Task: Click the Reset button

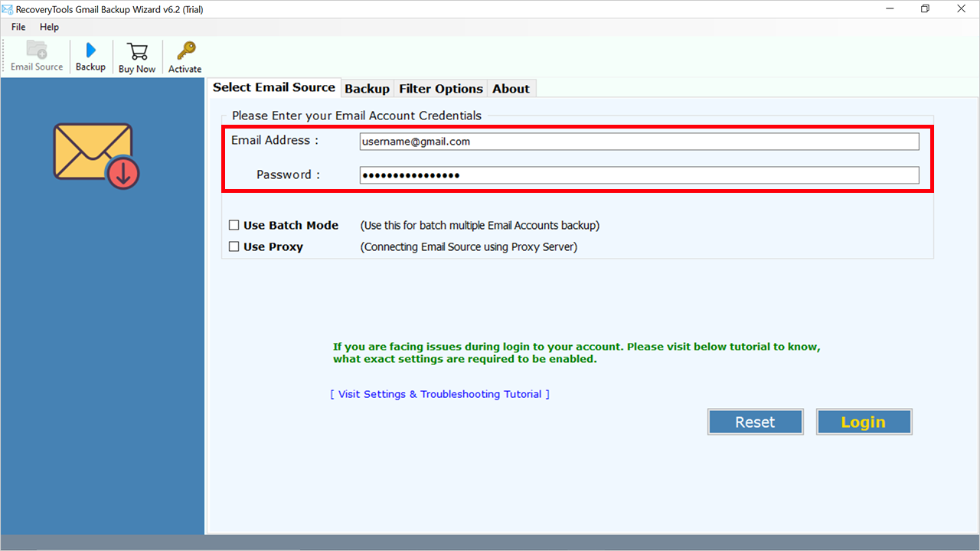Action: (x=755, y=421)
